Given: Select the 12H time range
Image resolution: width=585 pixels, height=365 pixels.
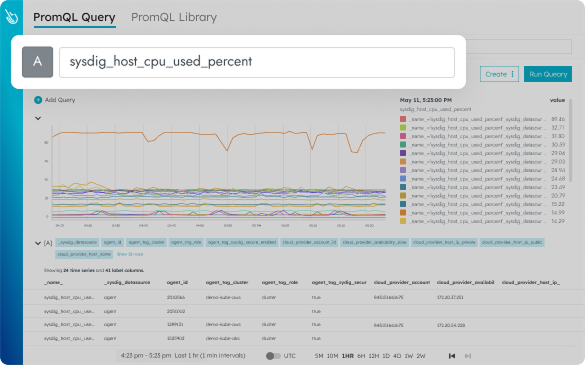Looking at the screenshot, I should click(x=373, y=356).
